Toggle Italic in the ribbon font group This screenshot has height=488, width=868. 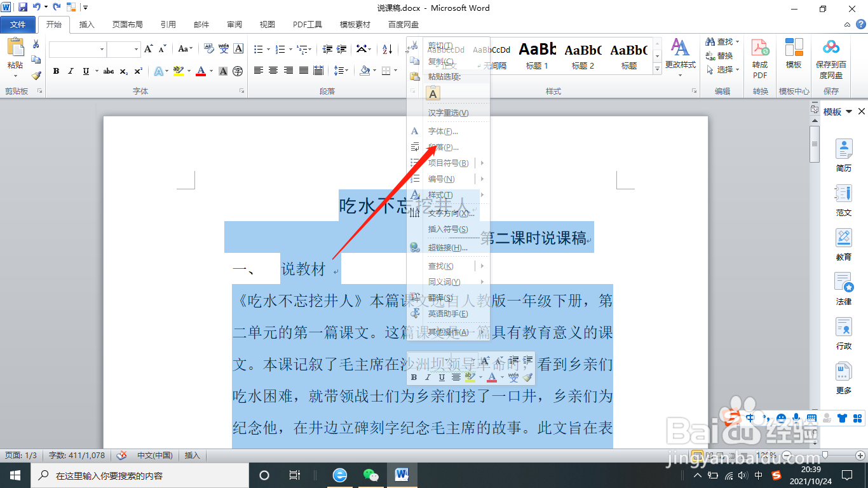[71, 71]
